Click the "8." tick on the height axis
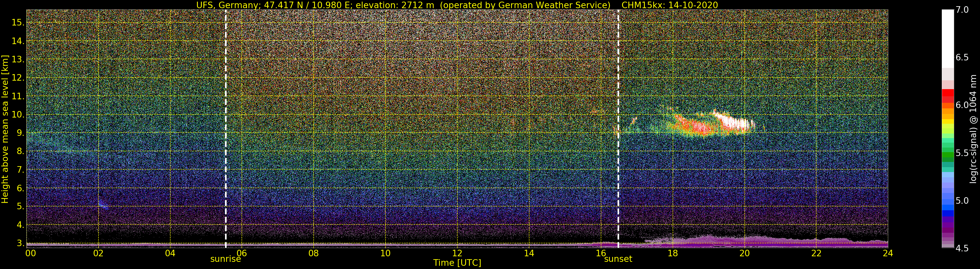Screen dimensions: 980x269 coord(20,151)
